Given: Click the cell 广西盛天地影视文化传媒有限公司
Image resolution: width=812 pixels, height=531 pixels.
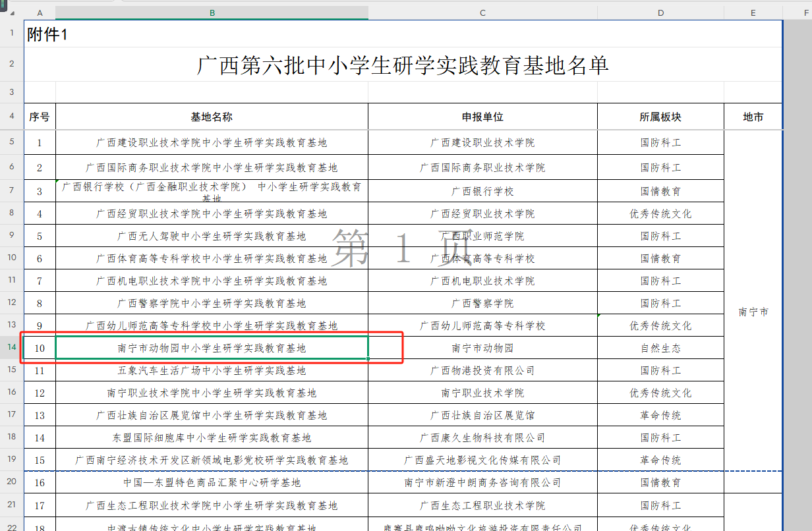Looking at the screenshot, I should (x=482, y=460).
